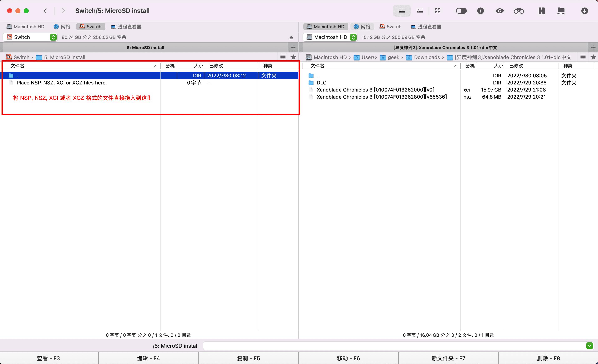This screenshot has height=364, width=598.
Task: Toggle Quick Look eye icon
Action: (500, 11)
